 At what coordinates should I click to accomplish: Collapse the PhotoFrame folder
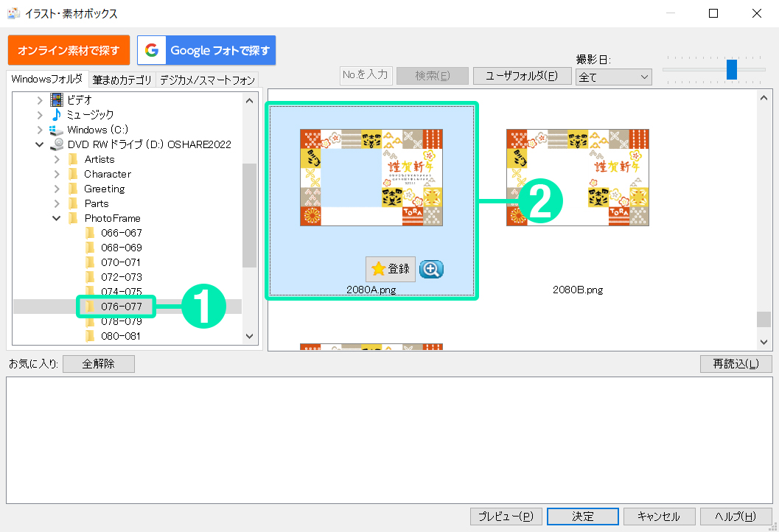point(57,218)
